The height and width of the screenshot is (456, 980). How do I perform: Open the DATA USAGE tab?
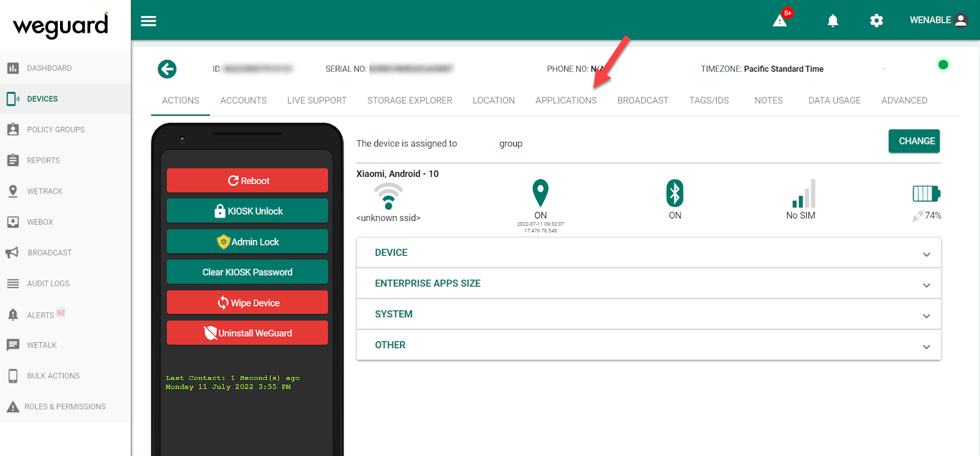[x=834, y=100]
